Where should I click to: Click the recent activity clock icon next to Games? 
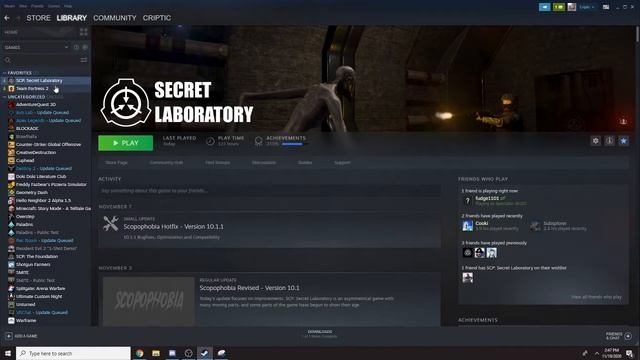pyautogui.click(x=76, y=47)
